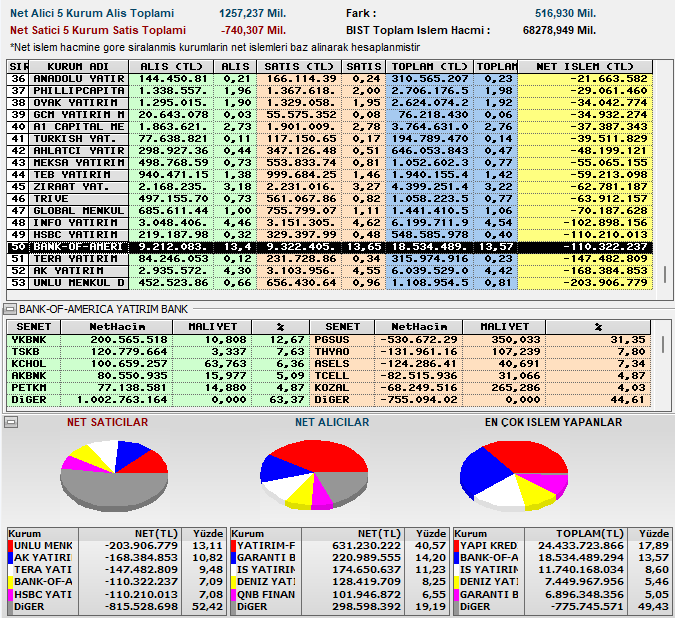Click blue swatch next to GARANTI B in net alicilar
675x618 pixels.
234,558
